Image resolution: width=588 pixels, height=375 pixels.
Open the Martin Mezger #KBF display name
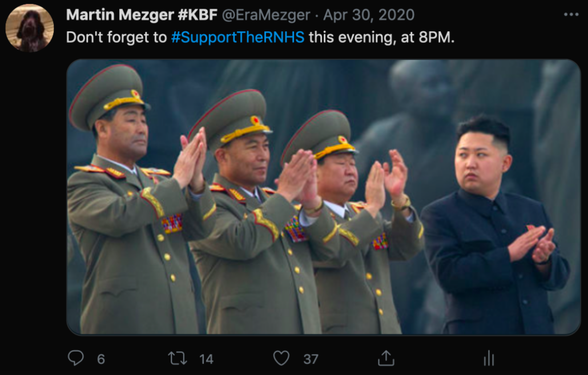click(142, 15)
